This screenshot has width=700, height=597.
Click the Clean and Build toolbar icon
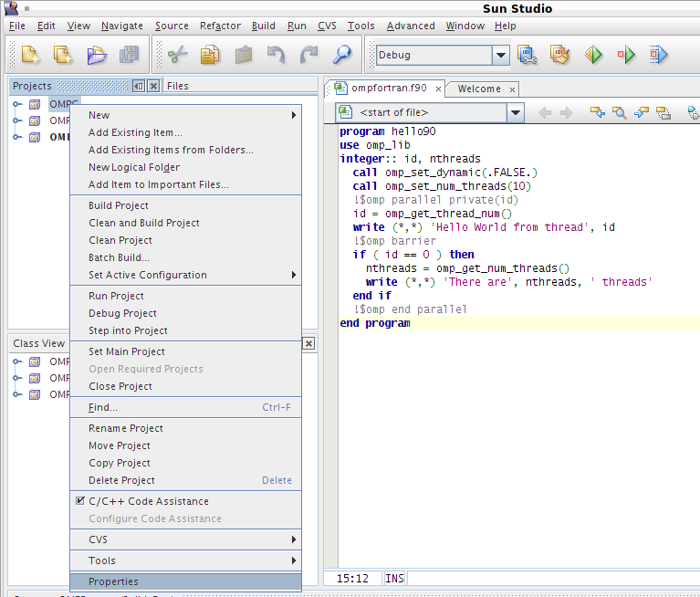point(559,55)
